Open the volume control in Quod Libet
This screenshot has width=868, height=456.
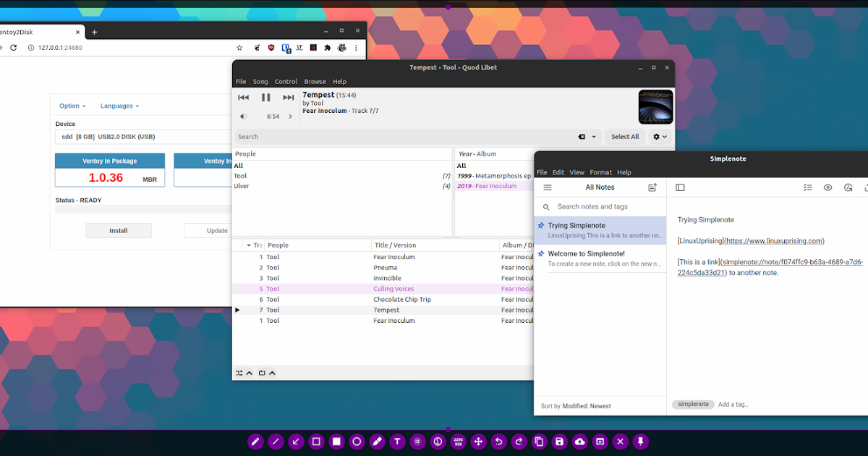pyautogui.click(x=244, y=117)
